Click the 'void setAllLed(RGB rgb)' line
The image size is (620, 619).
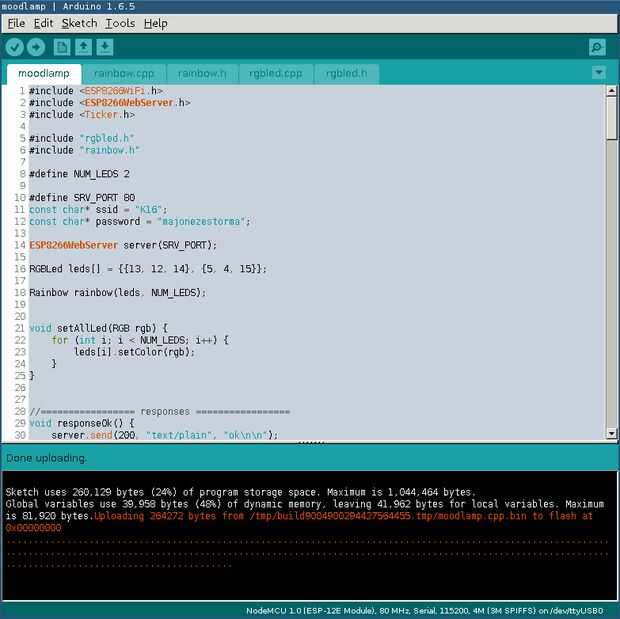pos(99,328)
